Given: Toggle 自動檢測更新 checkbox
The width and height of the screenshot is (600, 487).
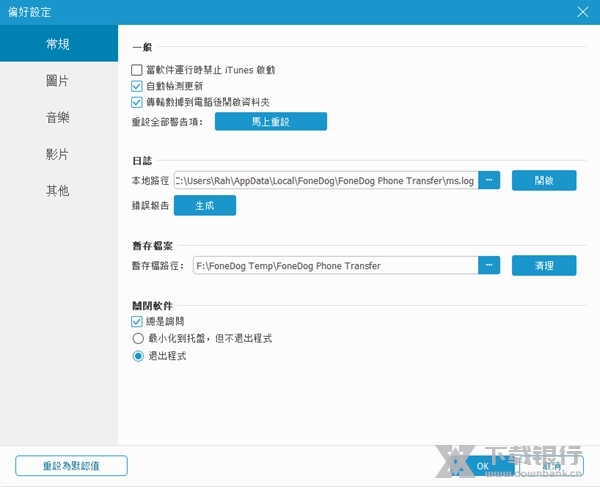Looking at the screenshot, I should coord(137,86).
